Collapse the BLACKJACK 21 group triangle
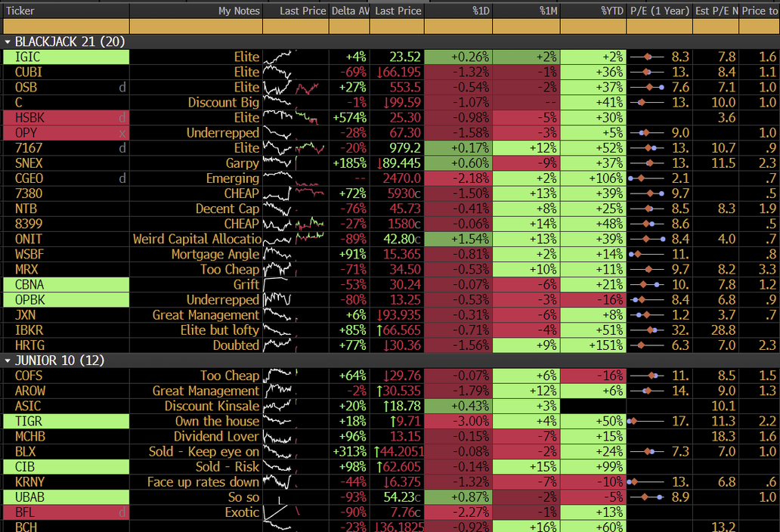Viewport: 780px width, 532px height. point(8,42)
